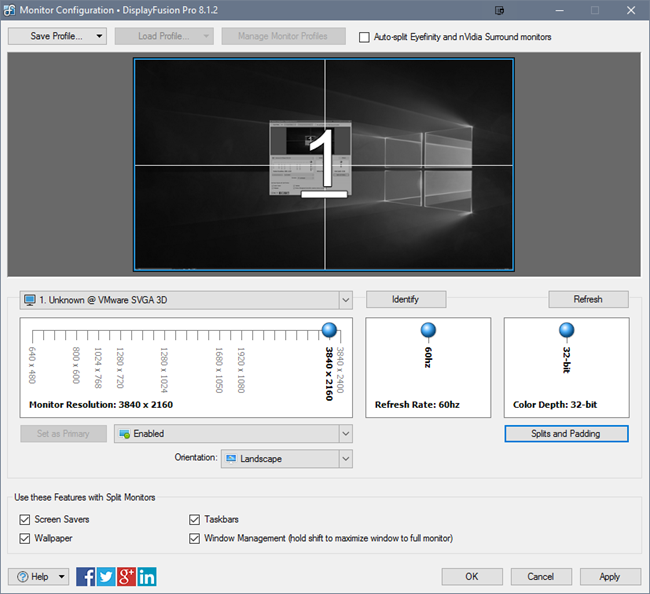Click the 800 x 600 resolution label
The height and width of the screenshot is (594, 650).
pos(76,366)
